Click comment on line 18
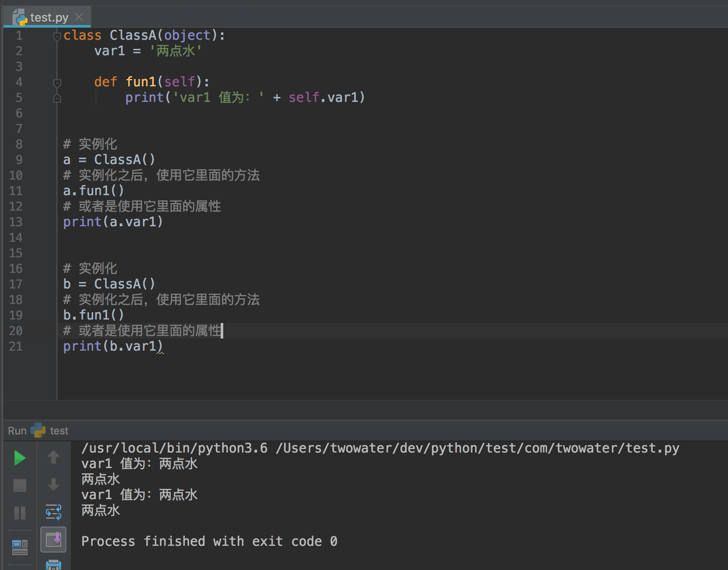Screen dimensions: 728x570 point(161,299)
